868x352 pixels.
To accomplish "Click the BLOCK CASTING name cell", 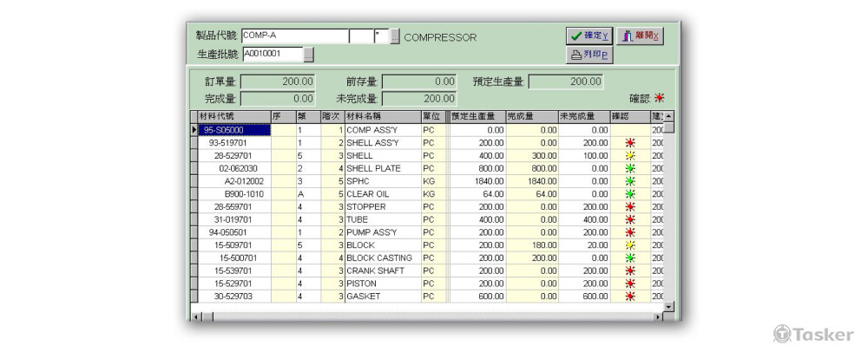I will [x=383, y=257].
